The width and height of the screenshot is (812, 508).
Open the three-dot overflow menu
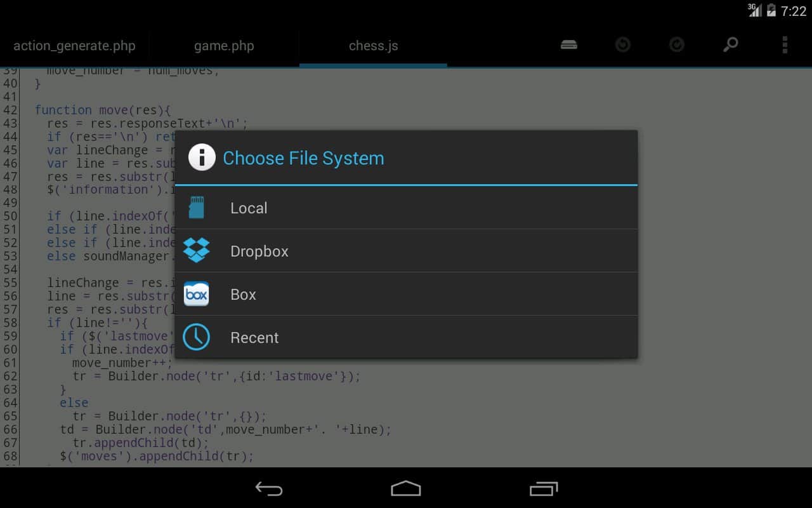tap(785, 45)
